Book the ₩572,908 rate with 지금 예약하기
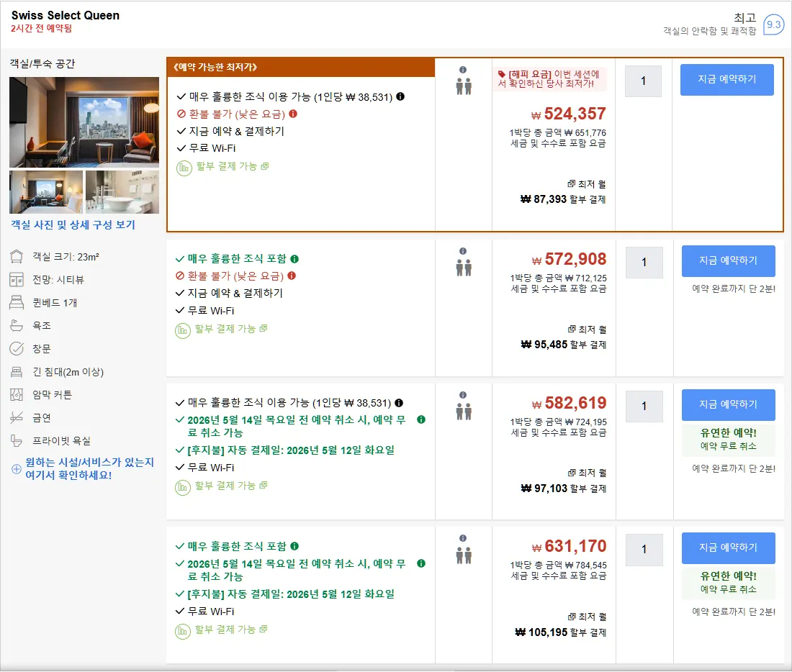This screenshot has width=792, height=672. pos(729,260)
